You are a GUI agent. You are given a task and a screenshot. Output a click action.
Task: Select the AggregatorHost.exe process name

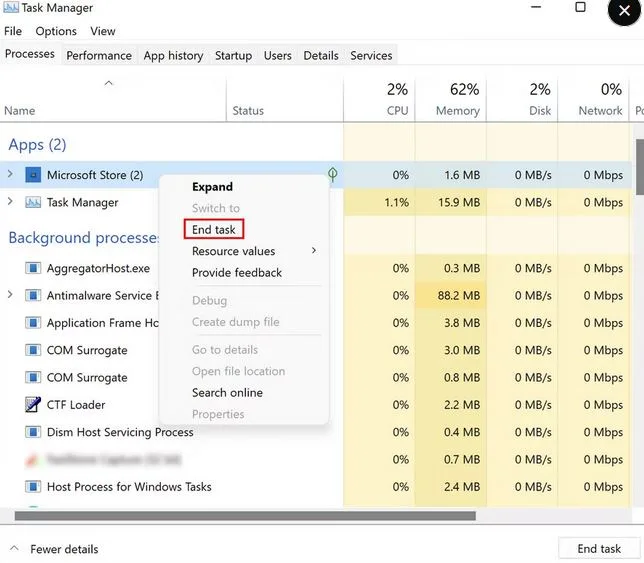coord(98,269)
